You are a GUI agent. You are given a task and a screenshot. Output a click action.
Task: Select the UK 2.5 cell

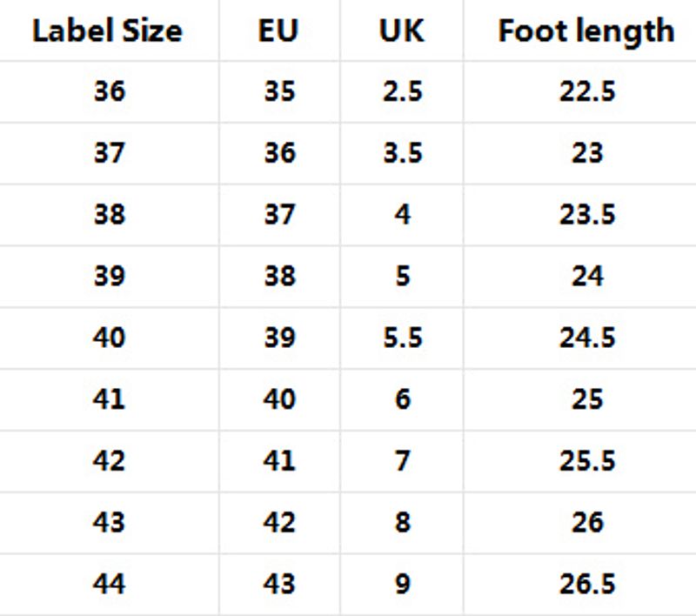click(402, 92)
